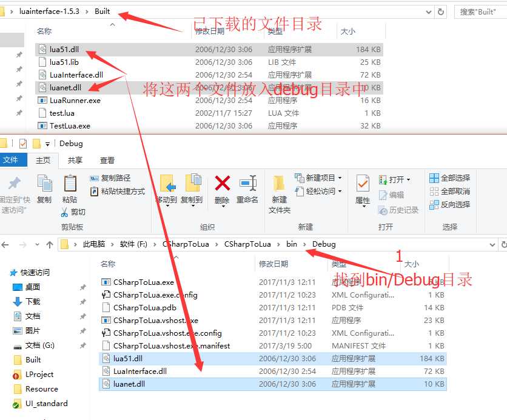
Task: Expand the Built address bar history dropdown
Action: click(429, 12)
